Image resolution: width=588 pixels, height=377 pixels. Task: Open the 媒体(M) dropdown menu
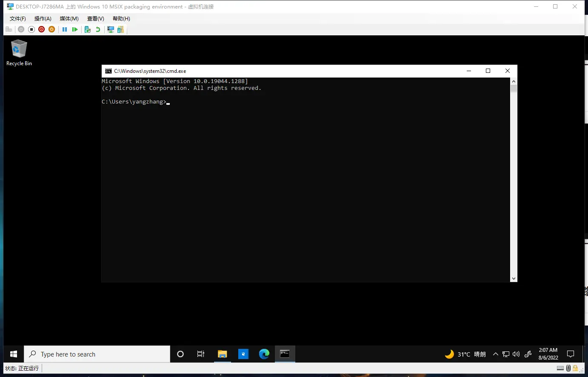(69, 19)
